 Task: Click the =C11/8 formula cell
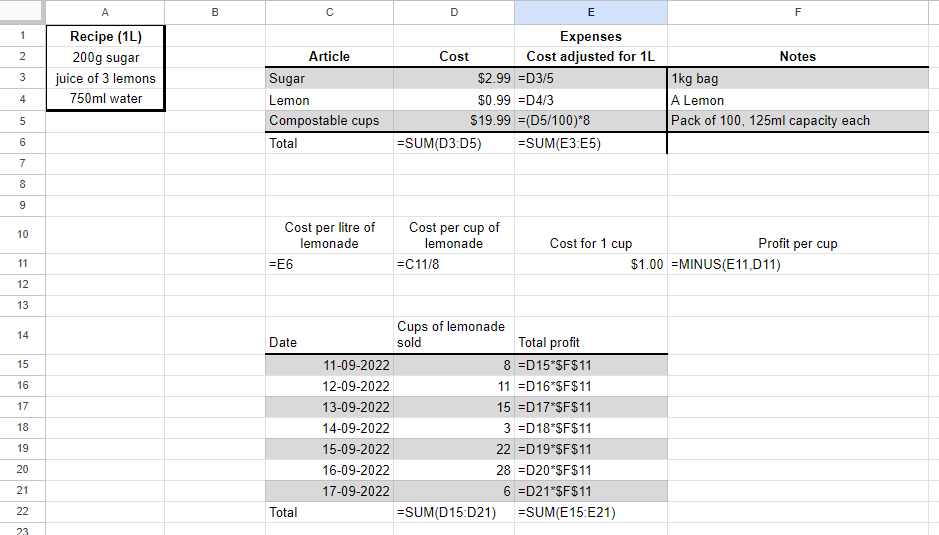[454, 264]
